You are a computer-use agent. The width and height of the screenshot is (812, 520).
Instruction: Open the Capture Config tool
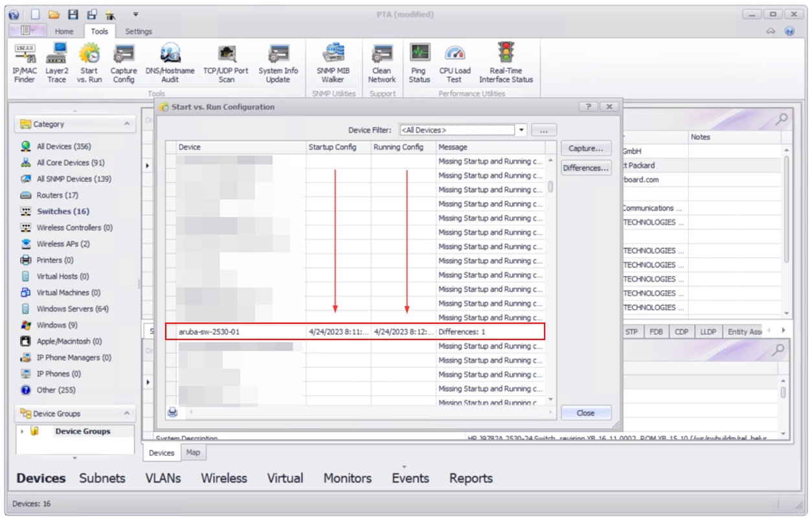[x=123, y=62]
